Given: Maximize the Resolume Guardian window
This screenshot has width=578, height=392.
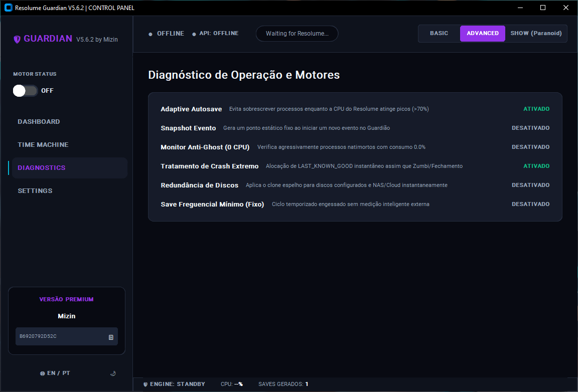Looking at the screenshot, I should pos(543,8).
